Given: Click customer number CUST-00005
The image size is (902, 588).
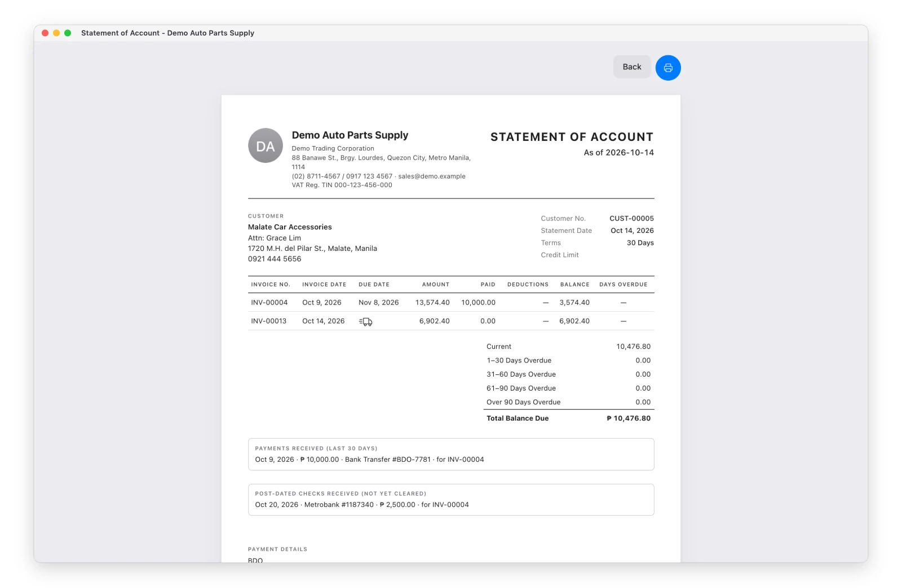Looking at the screenshot, I should tap(631, 219).
